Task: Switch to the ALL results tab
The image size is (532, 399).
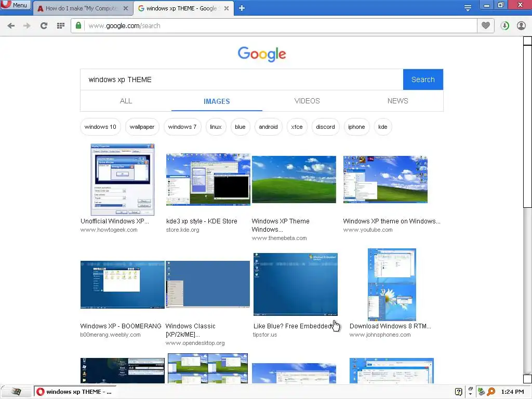Action: click(126, 101)
